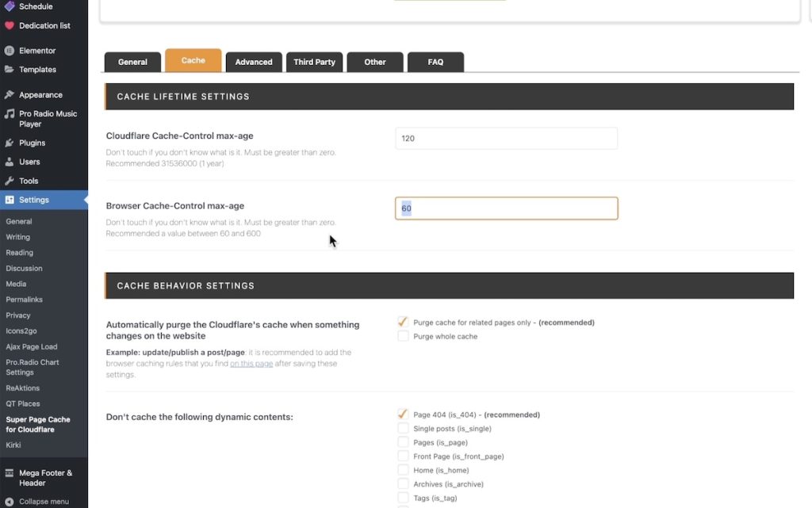Click the Plugins icon in sidebar
This screenshot has height=508, width=812.
10,143
